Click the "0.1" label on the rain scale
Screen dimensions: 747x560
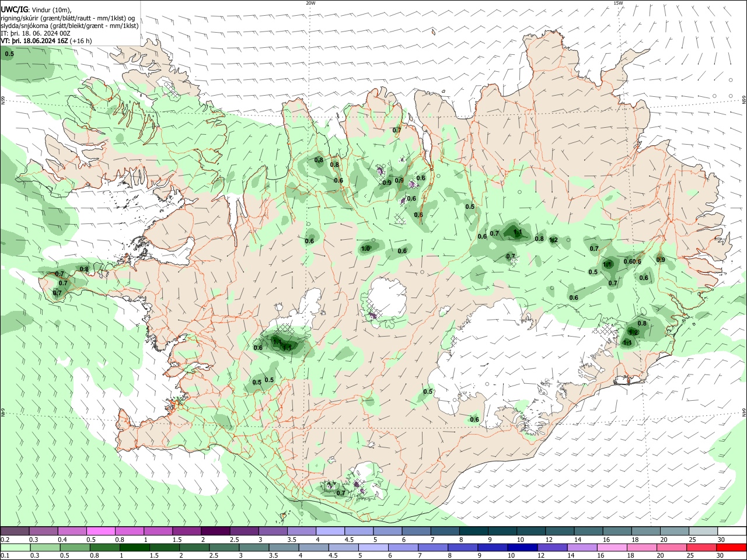5,555
